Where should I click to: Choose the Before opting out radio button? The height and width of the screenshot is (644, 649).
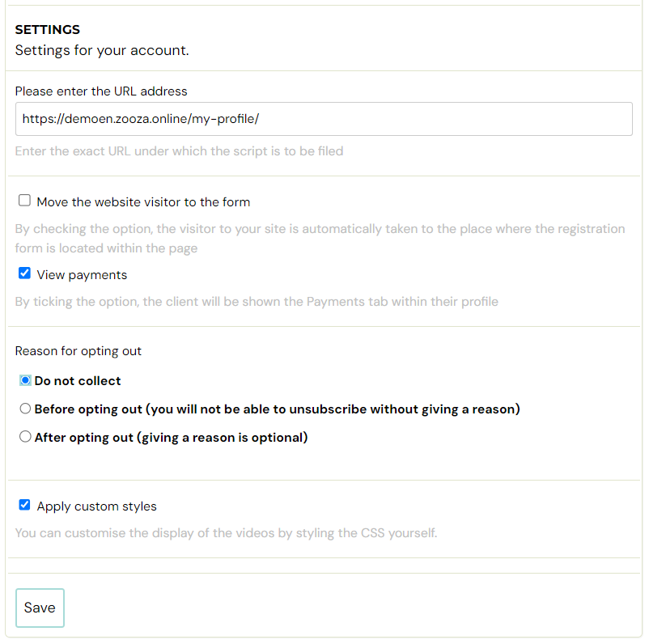pyautogui.click(x=25, y=409)
